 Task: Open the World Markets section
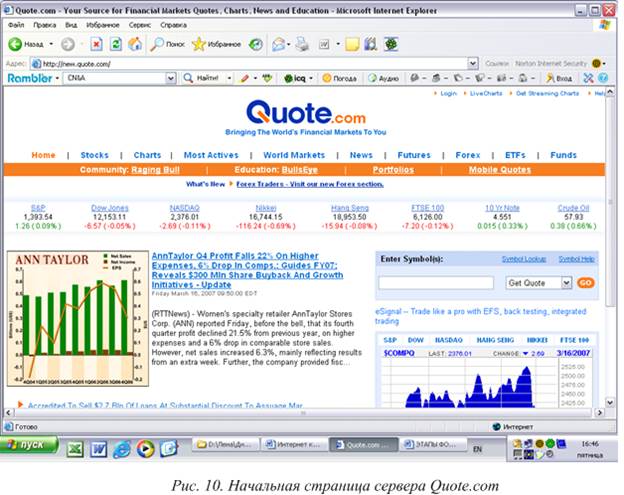click(294, 155)
